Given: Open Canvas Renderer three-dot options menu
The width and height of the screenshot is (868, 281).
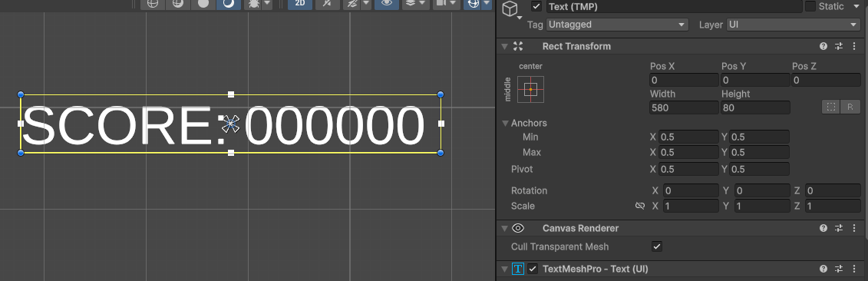Looking at the screenshot, I should click(x=855, y=228).
